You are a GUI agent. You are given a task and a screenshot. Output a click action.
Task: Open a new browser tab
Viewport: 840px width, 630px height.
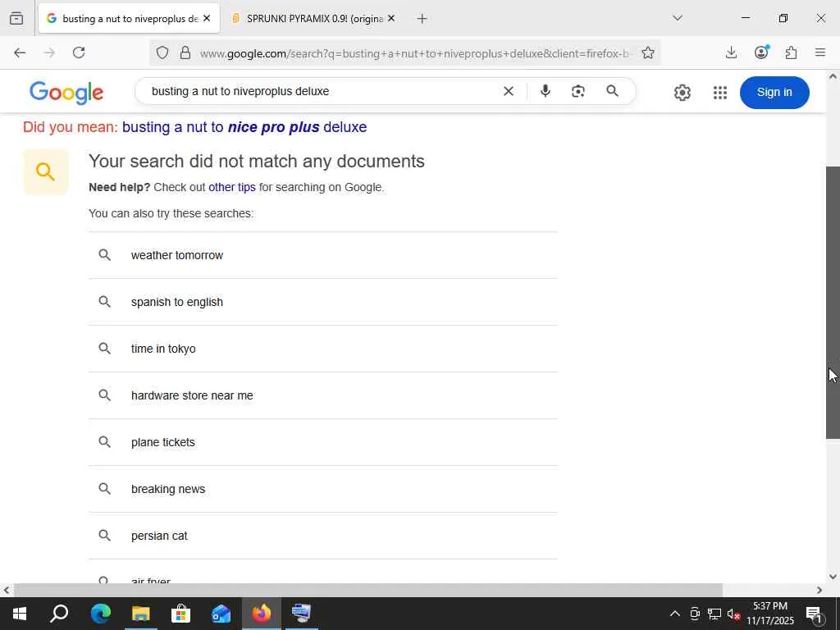coord(422,19)
